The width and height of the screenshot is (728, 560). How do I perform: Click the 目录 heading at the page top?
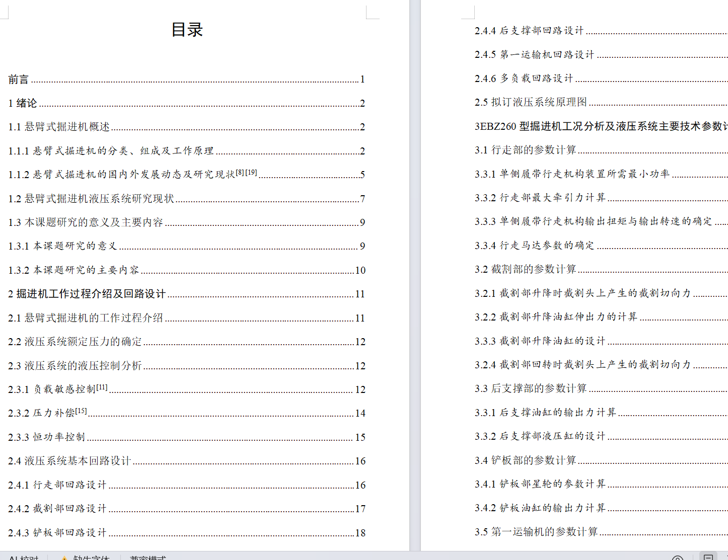(187, 30)
